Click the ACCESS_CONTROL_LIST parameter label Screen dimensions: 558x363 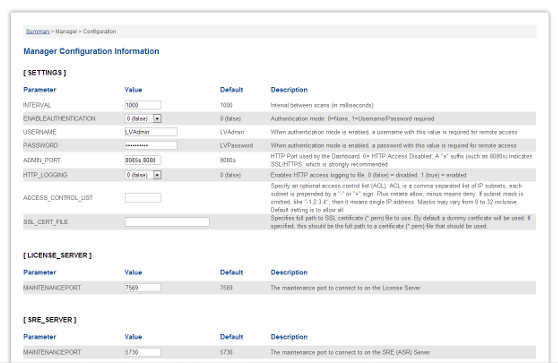click(58, 198)
